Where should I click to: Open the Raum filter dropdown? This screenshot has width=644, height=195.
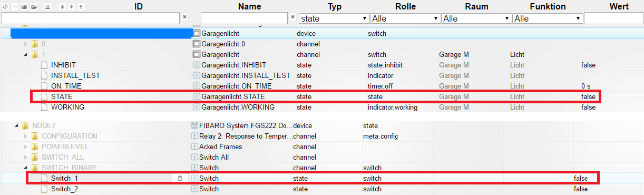476,18
